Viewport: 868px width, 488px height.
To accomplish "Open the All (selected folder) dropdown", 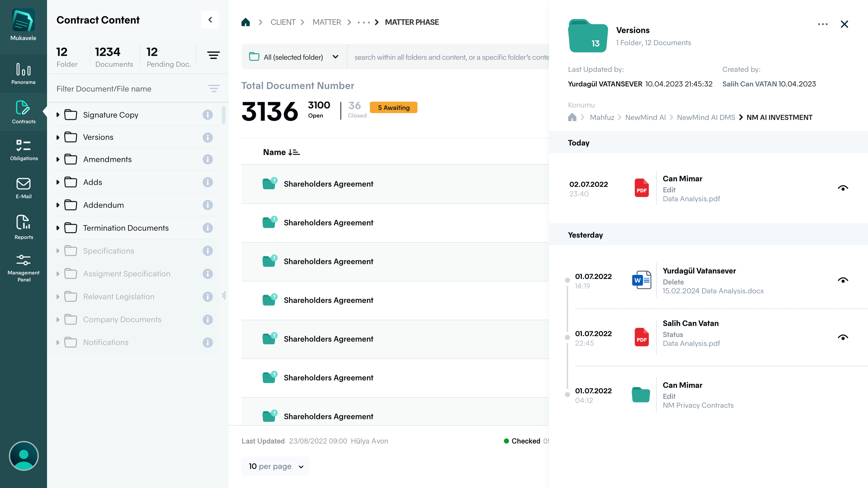I will click(294, 57).
